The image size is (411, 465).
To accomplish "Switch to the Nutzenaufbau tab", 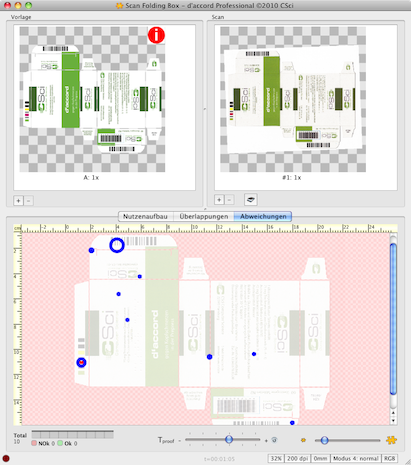I will tap(145, 216).
